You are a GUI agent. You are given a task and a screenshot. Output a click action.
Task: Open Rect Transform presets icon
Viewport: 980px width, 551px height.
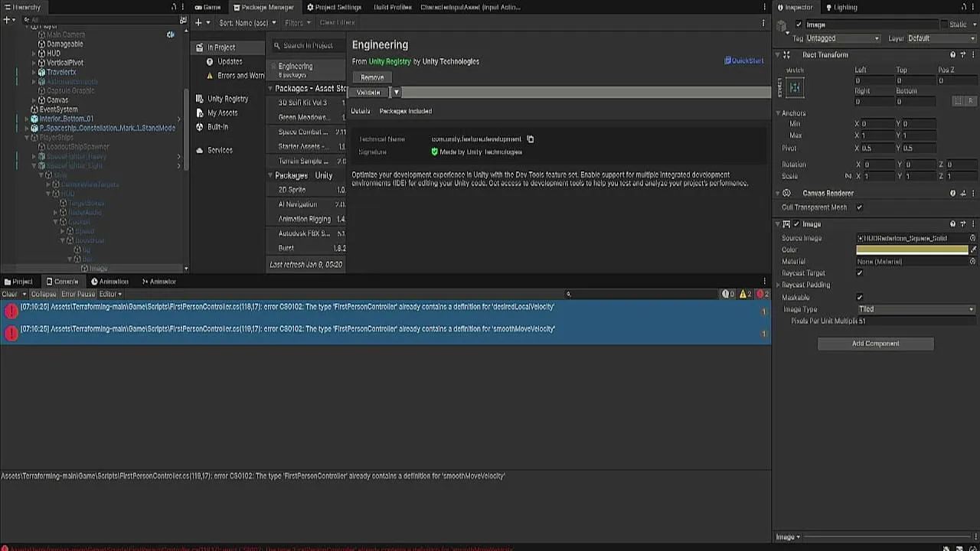(963, 55)
